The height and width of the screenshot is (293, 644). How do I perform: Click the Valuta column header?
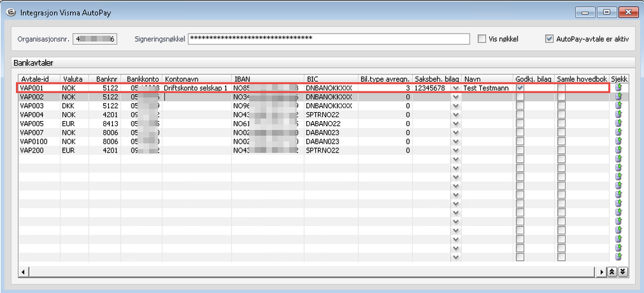74,79
